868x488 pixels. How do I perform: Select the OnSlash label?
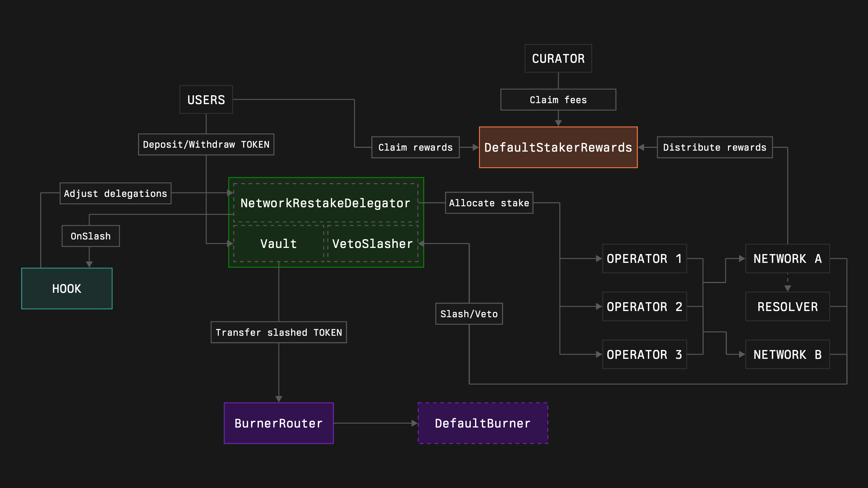click(x=90, y=236)
